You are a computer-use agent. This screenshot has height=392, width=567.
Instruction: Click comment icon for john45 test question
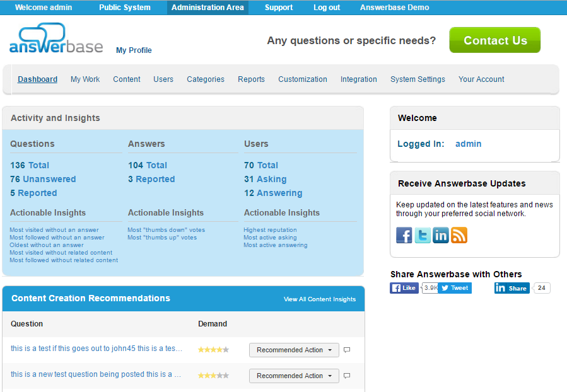click(x=347, y=350)
